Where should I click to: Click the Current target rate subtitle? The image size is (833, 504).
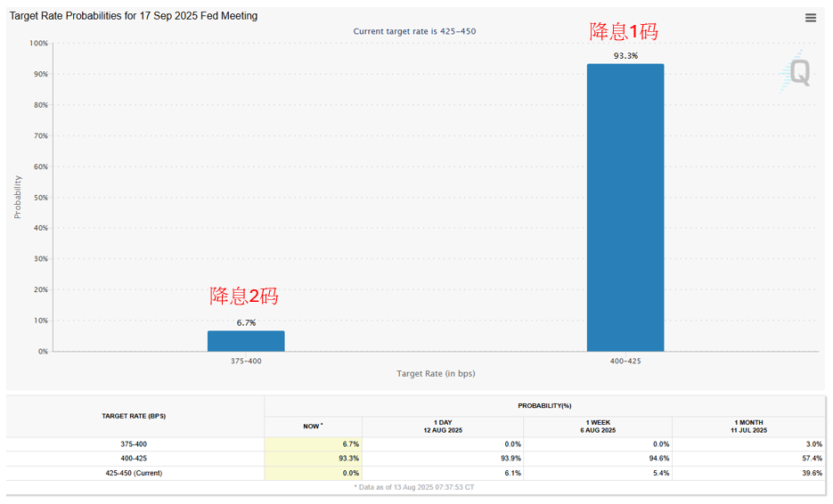[x=414, y=31]
